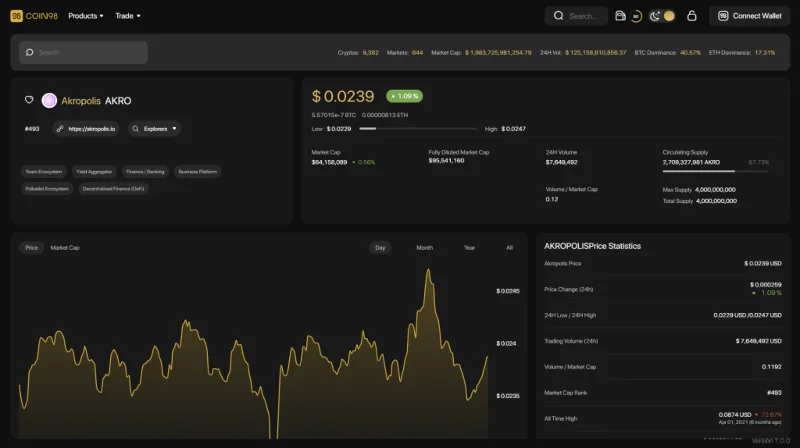
Task: Click the green 1.09% change badge
Action: pyautogui.click(x=405, y=96)
